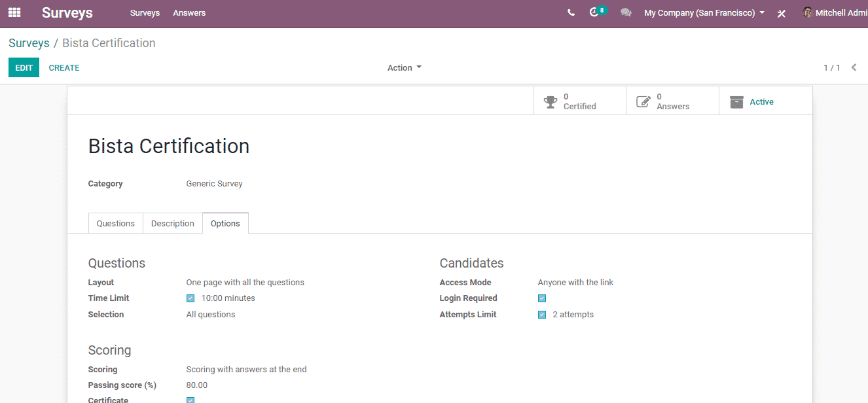
Task: Go back via Surveys breadcrumb link
Action: coord(29,43)
